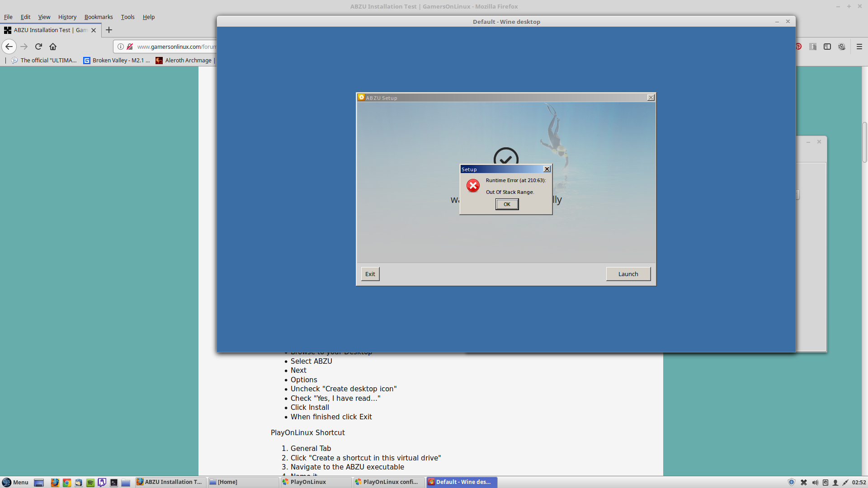Open the History menu in Firefox
Viewport: 868px width, 488px height.
click(67, 17)
